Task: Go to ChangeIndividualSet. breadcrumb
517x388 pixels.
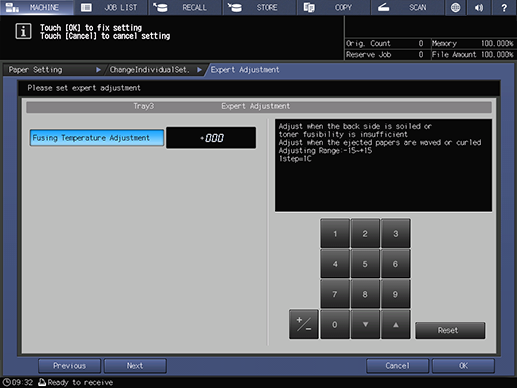Action: point(154,70)
